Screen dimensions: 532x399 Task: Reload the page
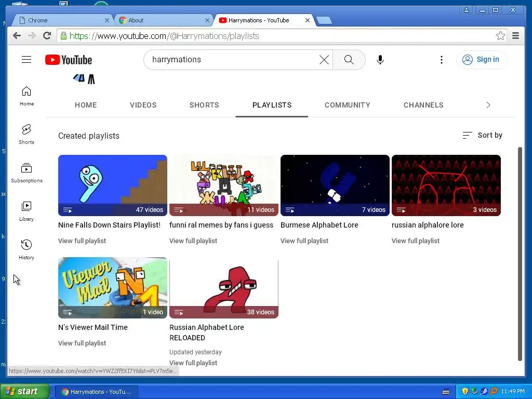pyautogui.click(x=47, y=36)
